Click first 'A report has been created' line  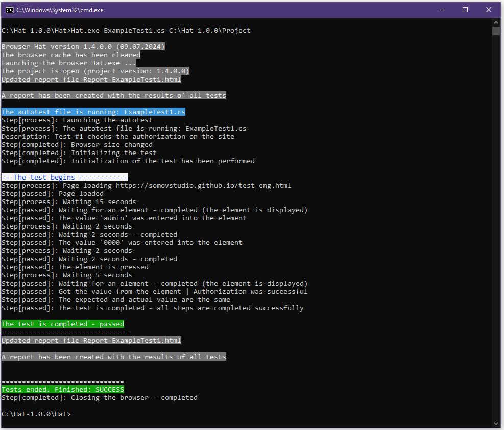[114, 96]
